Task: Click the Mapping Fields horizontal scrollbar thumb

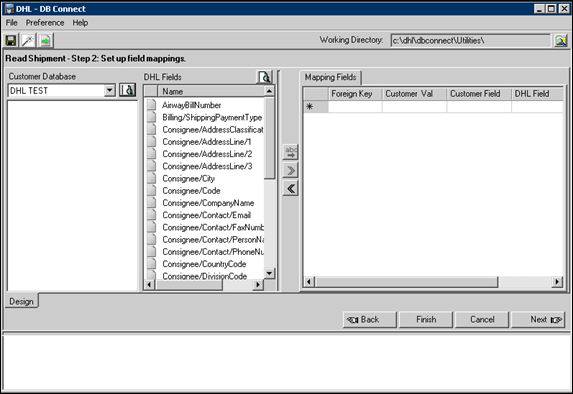Action: [x=406, y=282]
